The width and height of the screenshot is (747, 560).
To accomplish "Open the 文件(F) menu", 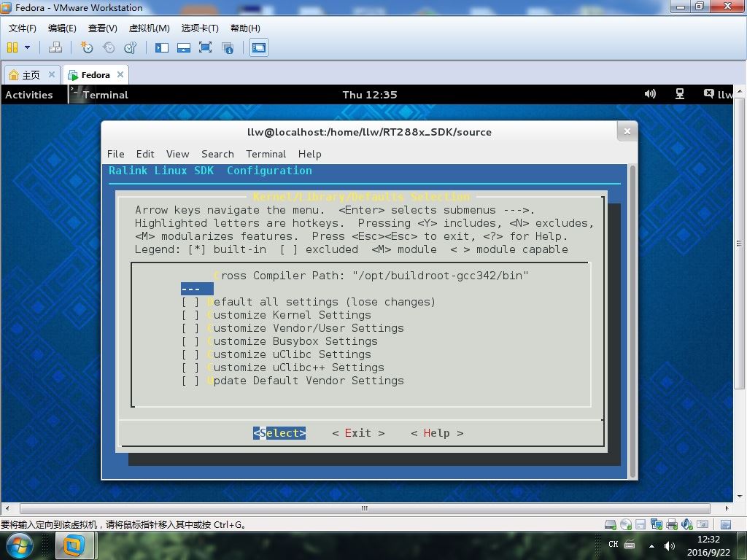I will 23,28.
